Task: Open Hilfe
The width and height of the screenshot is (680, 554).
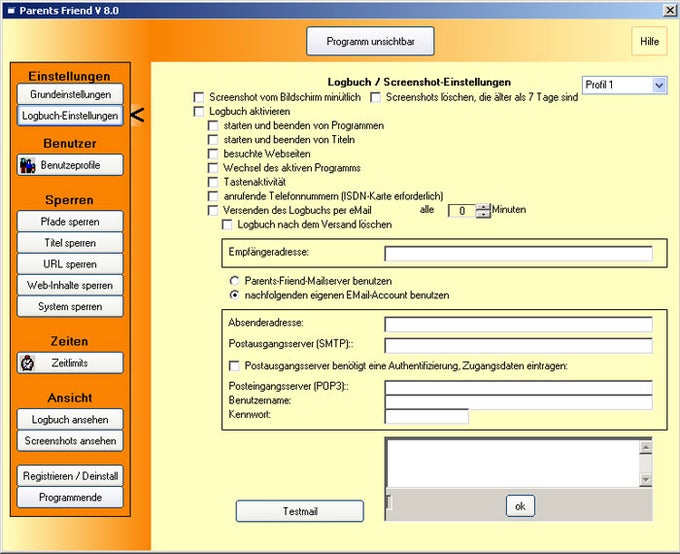Action: [649, 41]
